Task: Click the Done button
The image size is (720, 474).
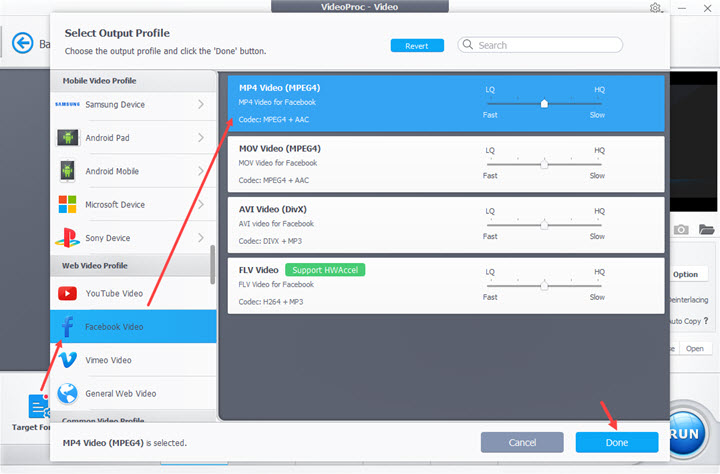Action: pos(617,442)
